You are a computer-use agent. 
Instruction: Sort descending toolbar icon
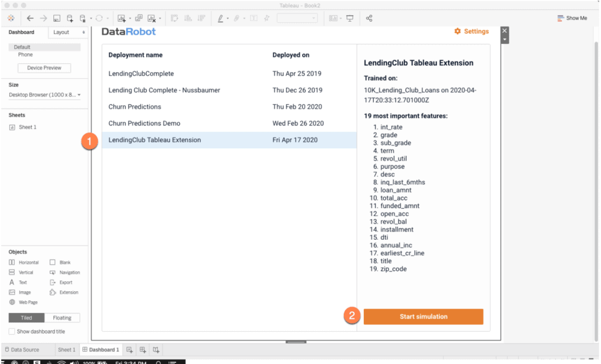(x=201, y=18)
